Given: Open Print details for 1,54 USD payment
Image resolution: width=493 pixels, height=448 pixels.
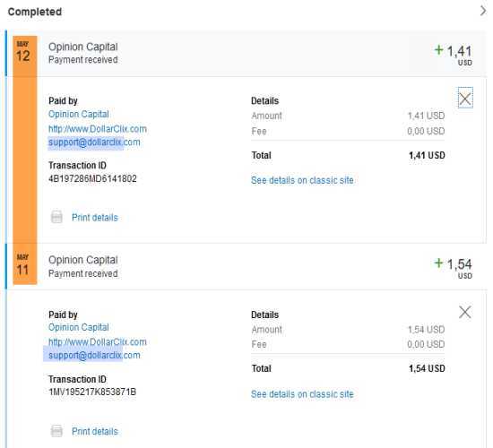Looking at the screenshot, I should tap(95, 431).
